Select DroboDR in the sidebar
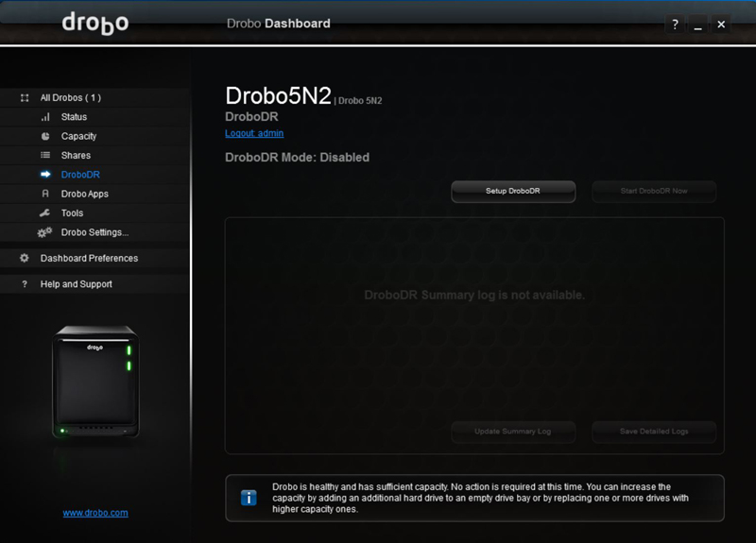756x543 pixels. [80, 175]
